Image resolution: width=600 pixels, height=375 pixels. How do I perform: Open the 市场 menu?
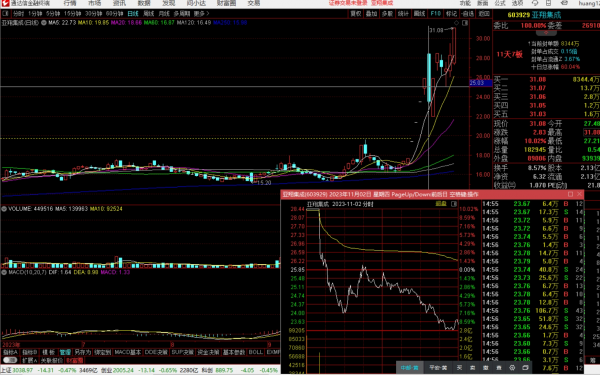(95, 3)
